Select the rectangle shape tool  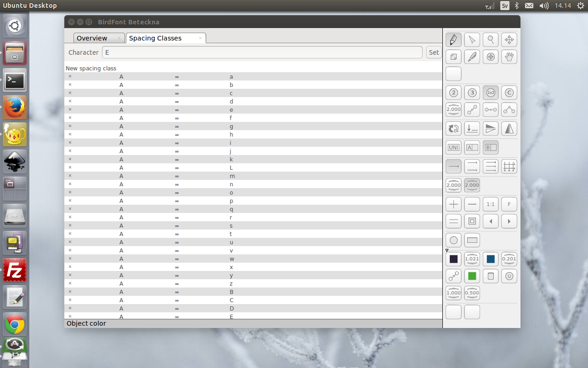472,240
